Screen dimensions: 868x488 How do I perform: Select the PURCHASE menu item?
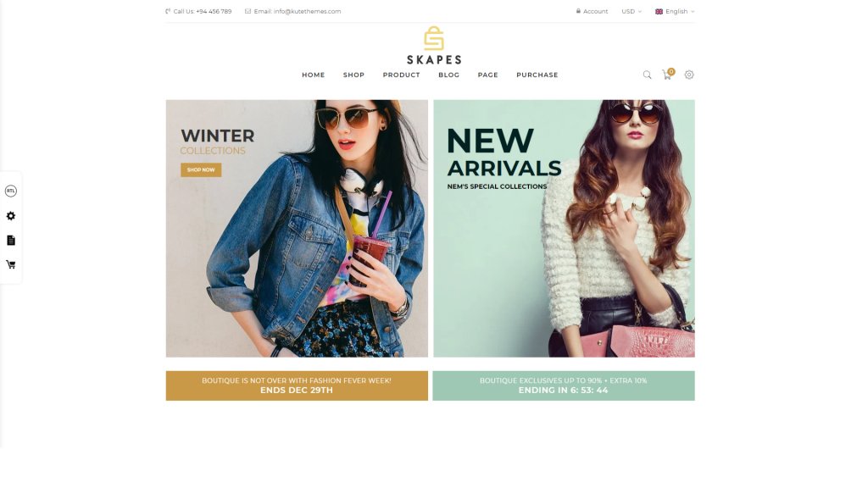click(537, 75)
